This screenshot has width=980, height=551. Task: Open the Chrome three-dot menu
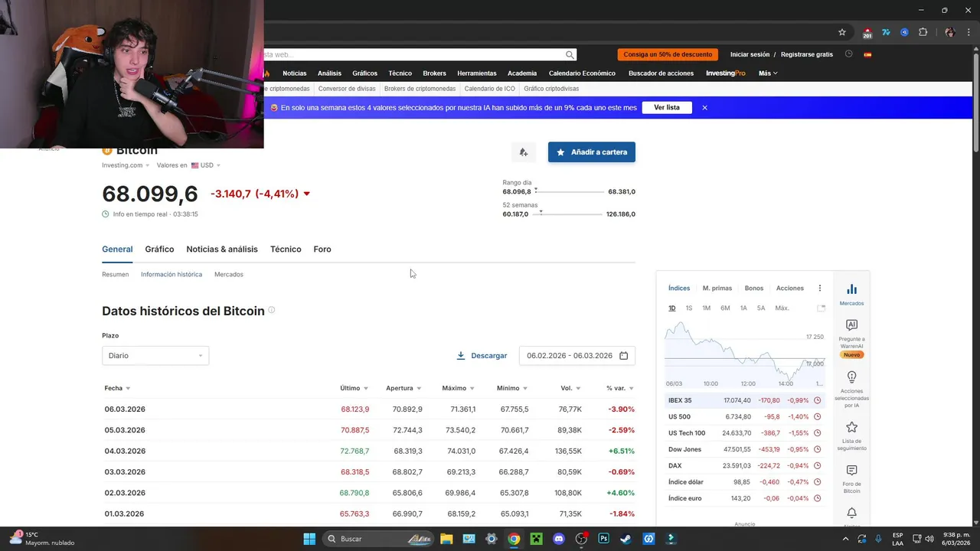pyautogui.click(x=969, y=32)
